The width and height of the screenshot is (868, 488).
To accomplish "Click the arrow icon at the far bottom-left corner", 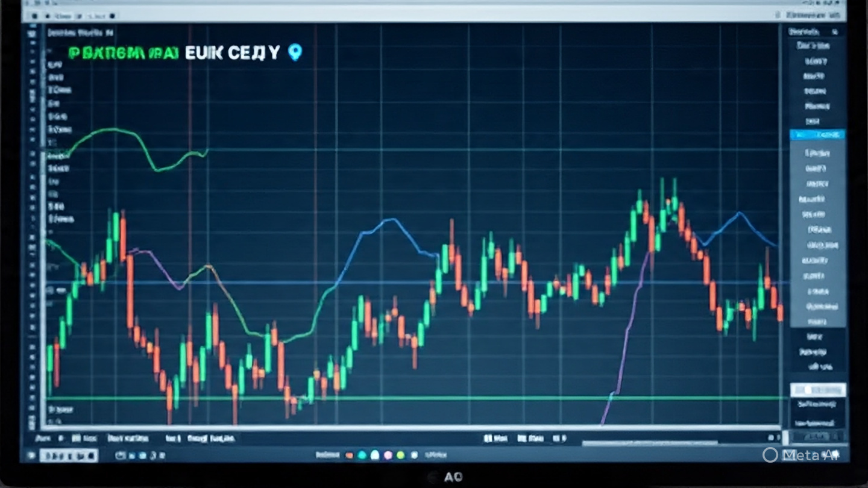I will click(x=30, y=455).
